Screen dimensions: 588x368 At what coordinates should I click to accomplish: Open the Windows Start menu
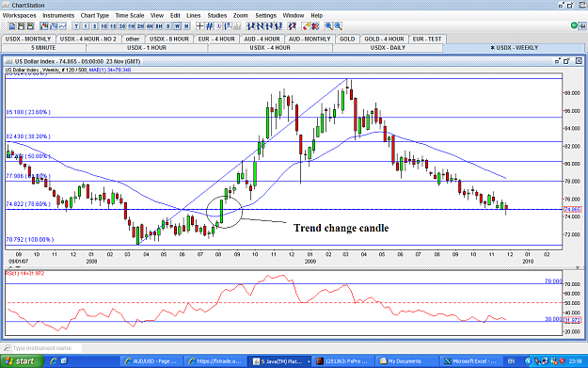[21, 361]
